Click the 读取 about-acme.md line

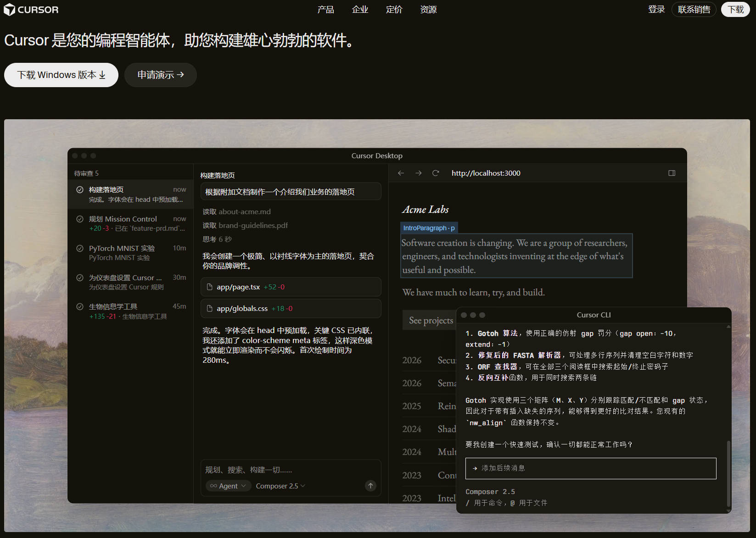[237, 212]
